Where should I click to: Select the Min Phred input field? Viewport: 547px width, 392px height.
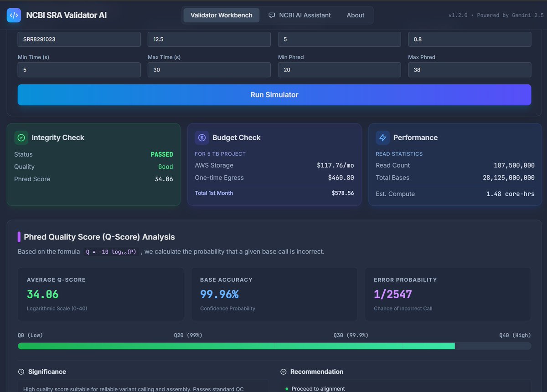coord(340,70)
